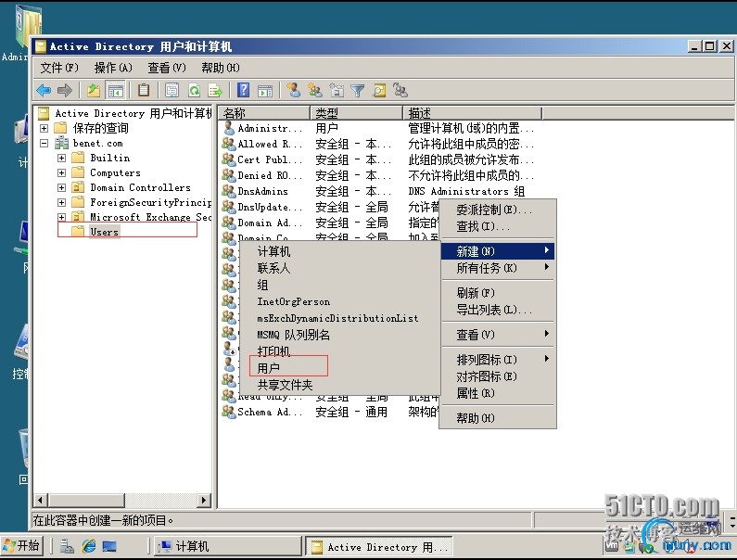Select MSMQ 队列别名 in the submenu

340,335
